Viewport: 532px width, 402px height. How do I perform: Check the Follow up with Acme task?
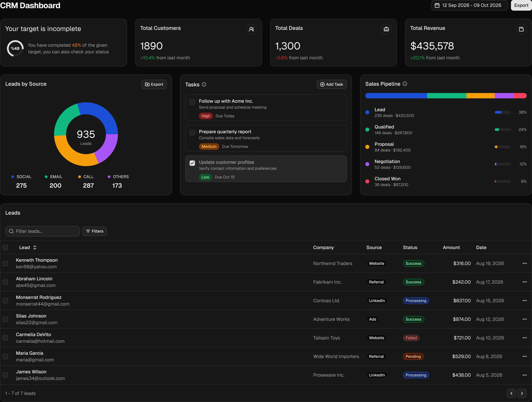coord(192,102)
